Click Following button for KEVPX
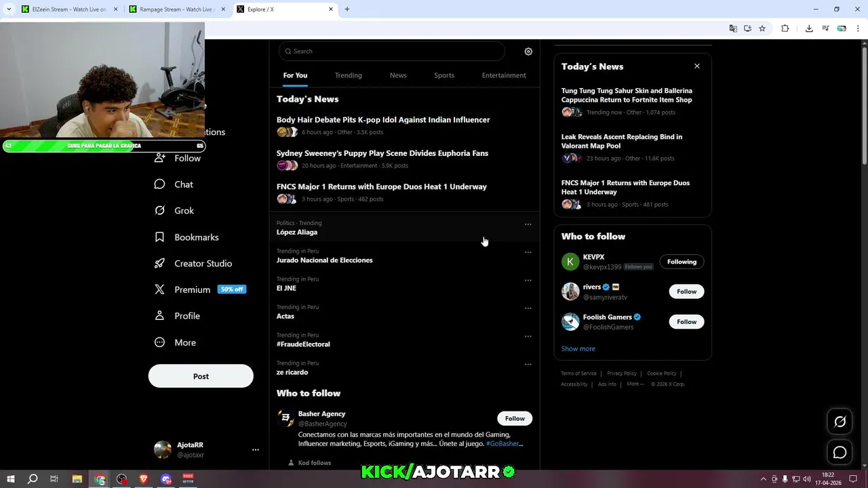The height and width of the screenshot is (488, 868). click(x=682, y=262)
